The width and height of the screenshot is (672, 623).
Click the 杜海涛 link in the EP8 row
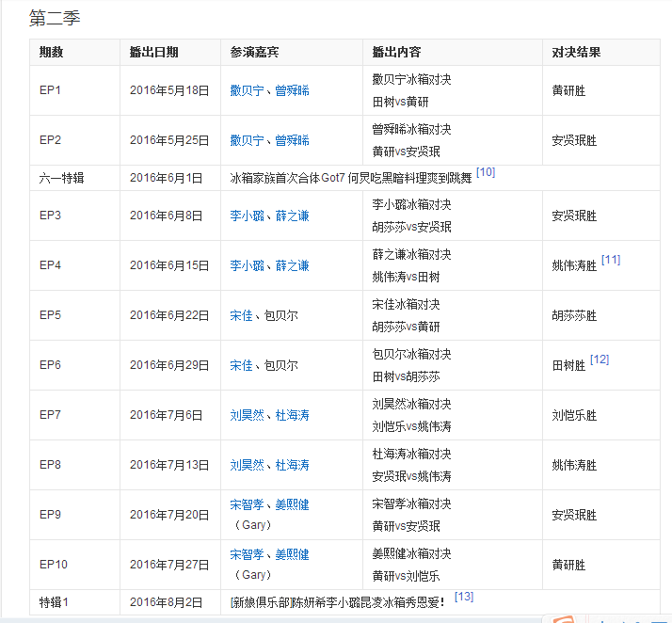coord(292,465)
